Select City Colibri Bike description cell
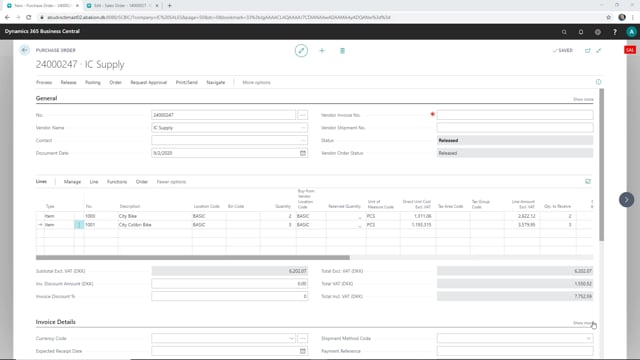 (155, 225)
